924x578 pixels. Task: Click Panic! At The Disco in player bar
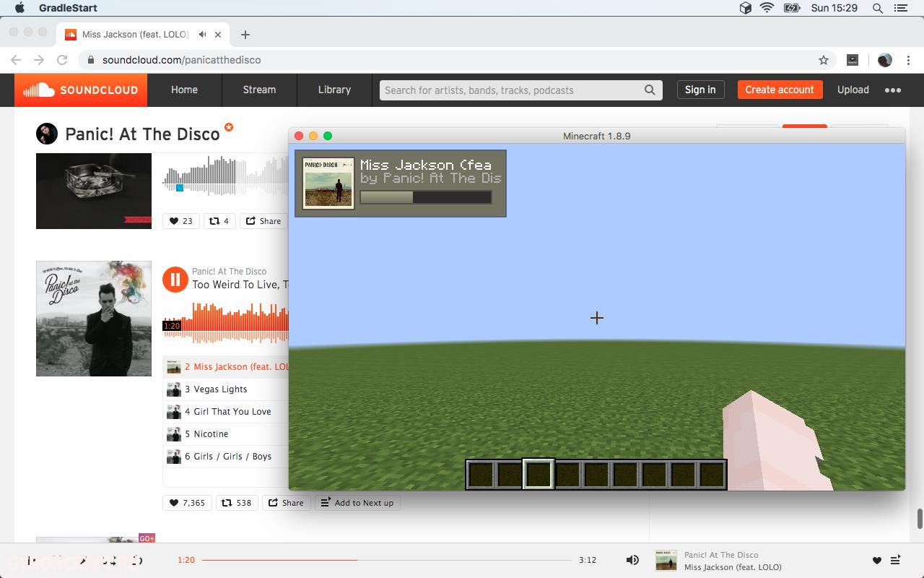click(721, 555)
